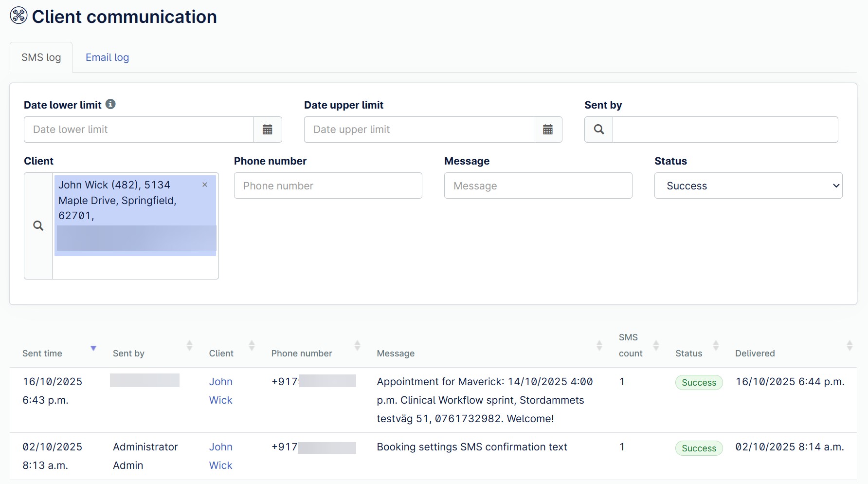Screen dimensions: 868x484
Task: Click Success badge in 16/10/2025 row
Action: (x=699, y=383)
